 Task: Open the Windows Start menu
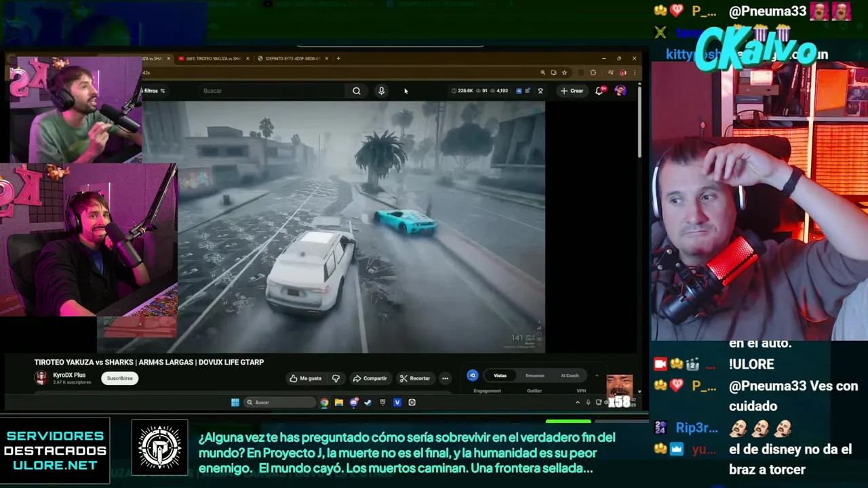[235, 402]
